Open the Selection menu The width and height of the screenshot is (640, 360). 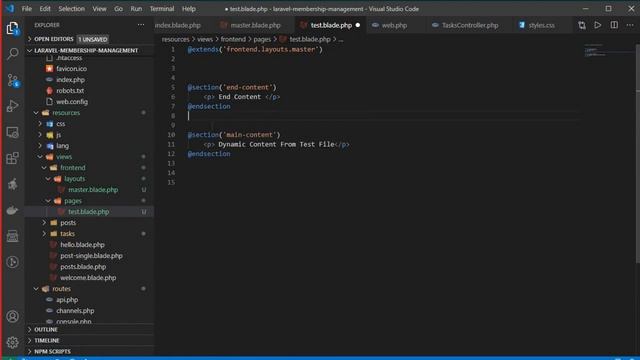pos(71,9)
